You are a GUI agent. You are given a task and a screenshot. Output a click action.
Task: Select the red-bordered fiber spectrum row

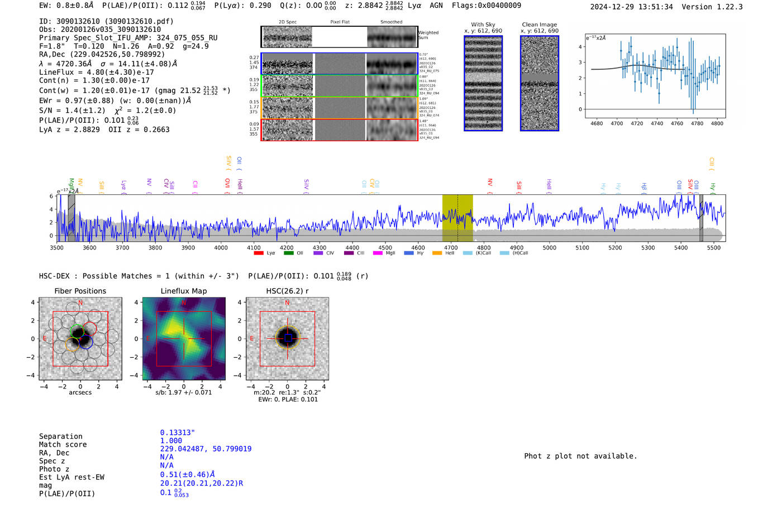(339, 130)
